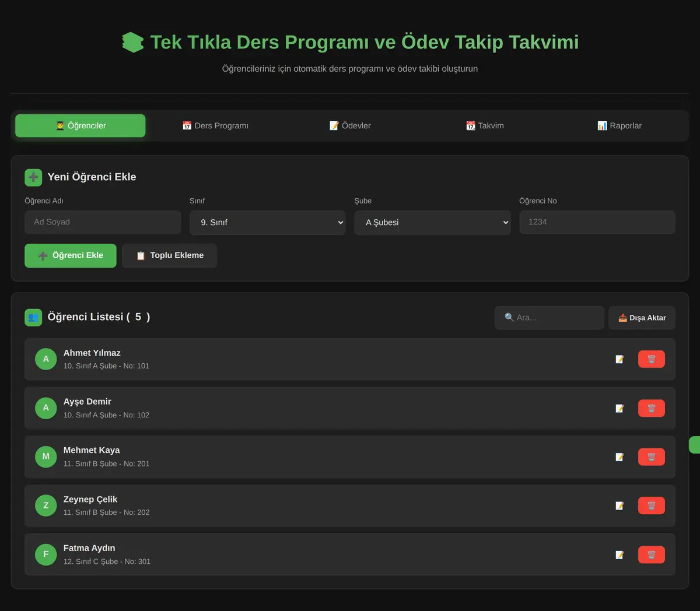Click the Toplu Ekleme button
Screen dimensions: 700x611
170,255
